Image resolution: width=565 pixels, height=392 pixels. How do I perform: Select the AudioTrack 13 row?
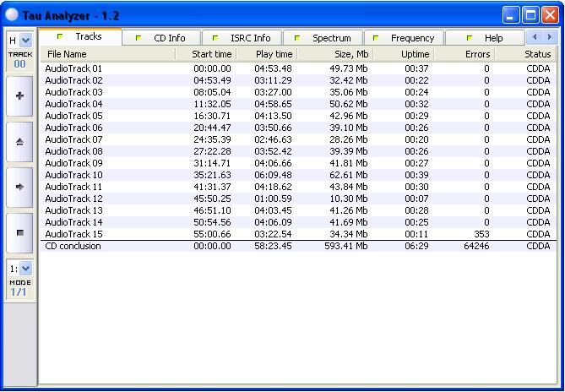click(x=298, y=210)
